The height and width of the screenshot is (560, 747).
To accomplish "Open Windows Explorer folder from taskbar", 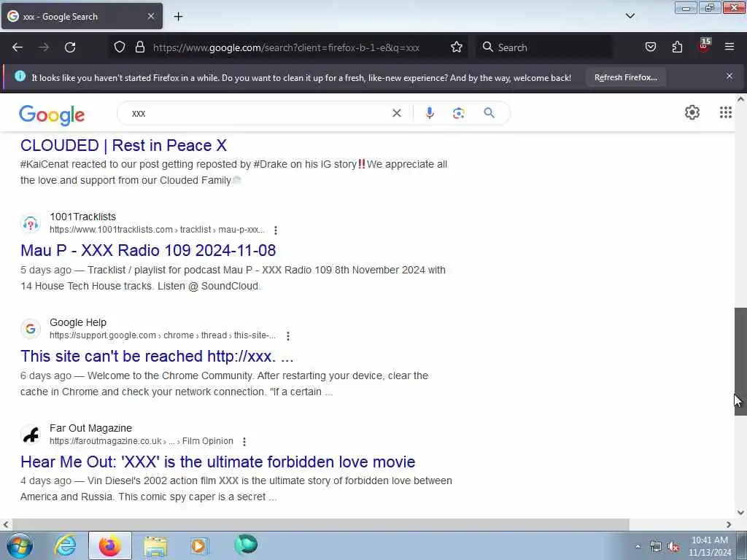I will (x=155, y=545).
